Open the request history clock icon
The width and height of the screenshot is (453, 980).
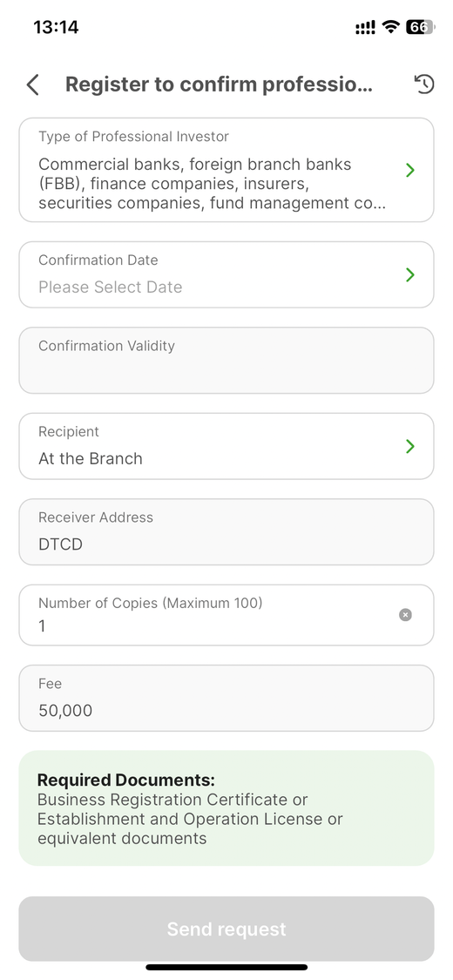click(424, 84)
